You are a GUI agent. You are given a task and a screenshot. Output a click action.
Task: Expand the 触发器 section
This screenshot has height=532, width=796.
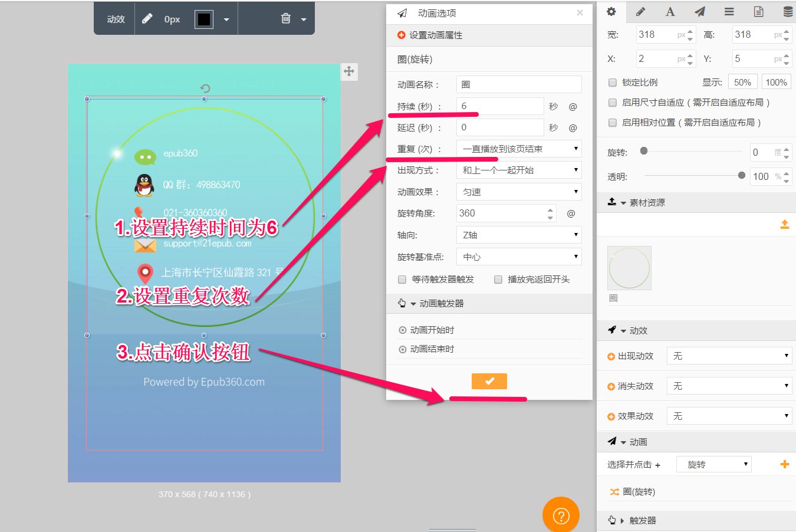[x=622, y=521]
